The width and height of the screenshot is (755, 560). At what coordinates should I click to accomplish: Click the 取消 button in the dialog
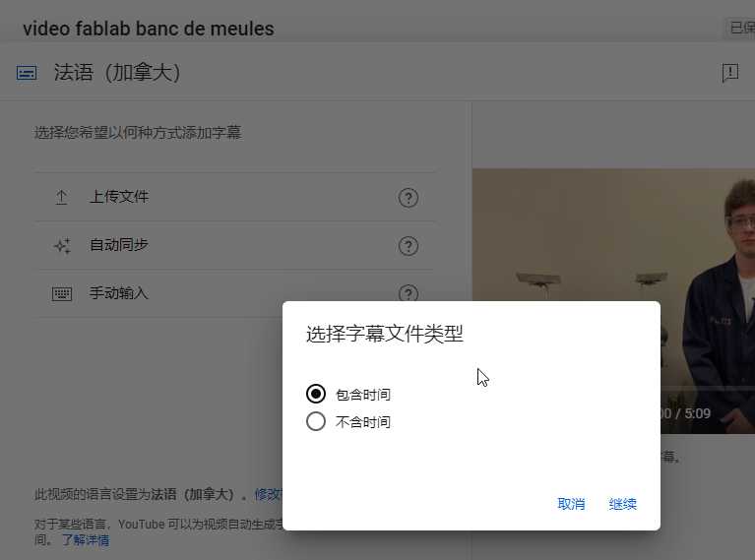coord(571,504)
